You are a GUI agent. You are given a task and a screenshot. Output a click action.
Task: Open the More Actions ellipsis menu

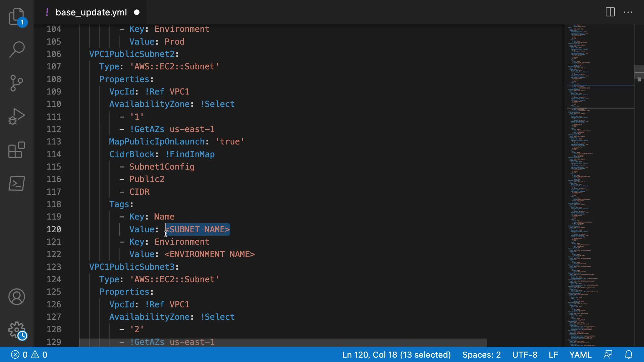click(628, 12)
